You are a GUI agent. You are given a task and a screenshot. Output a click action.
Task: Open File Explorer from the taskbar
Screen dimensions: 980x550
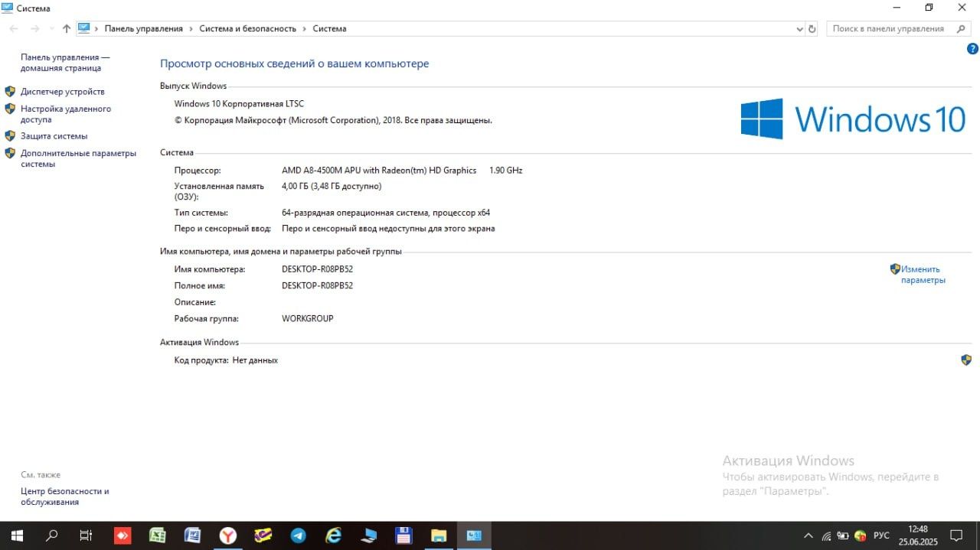tap(439, 535)
